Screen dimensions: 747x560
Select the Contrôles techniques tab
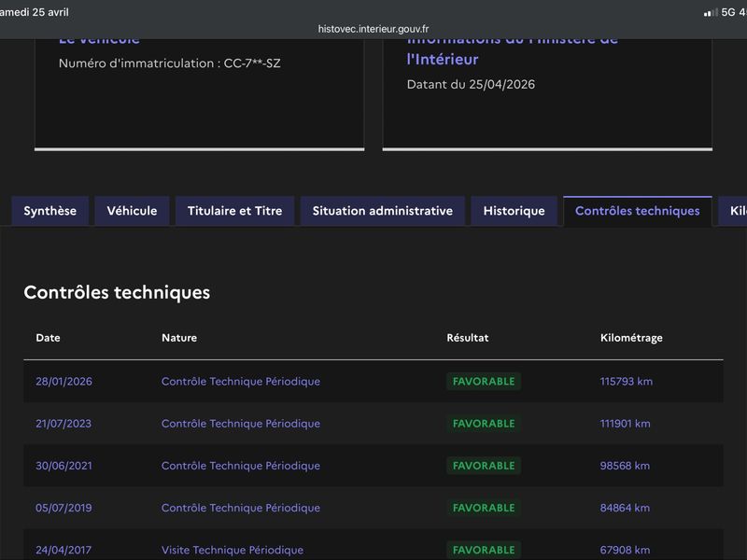click(x=637, y=211)
